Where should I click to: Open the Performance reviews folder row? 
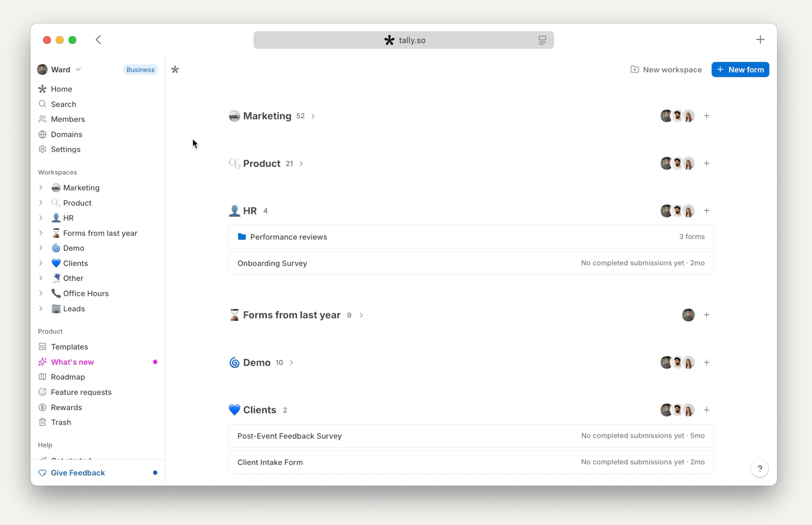(x=471, y=237)
